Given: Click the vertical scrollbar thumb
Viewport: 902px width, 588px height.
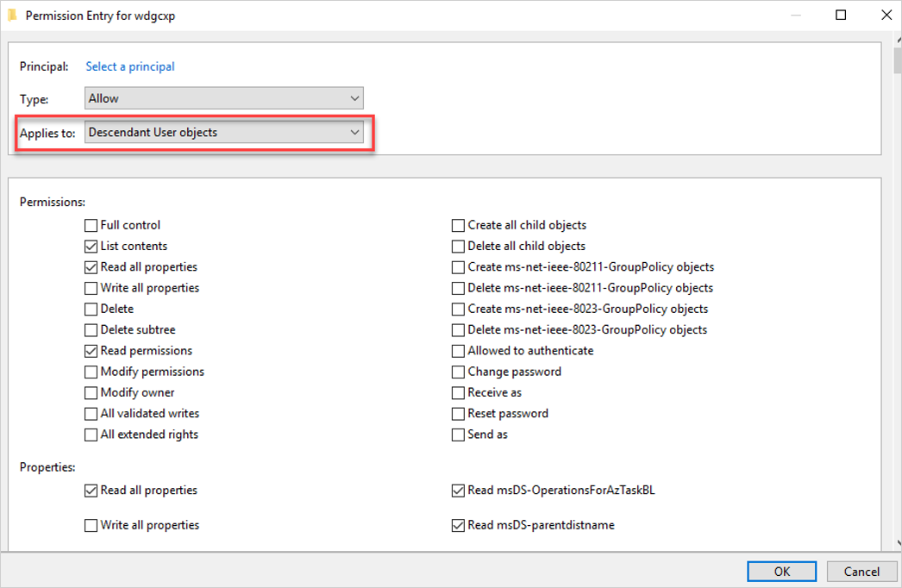Looking at the screenshot, I should pyautogui.click(x=898, y=61).
